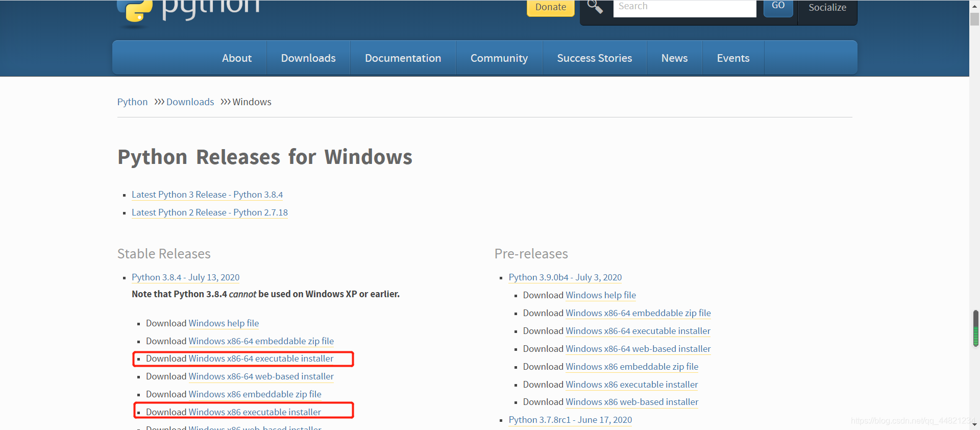Open the About menu
This screenshot has height=430, width=980.
(237, 58)
